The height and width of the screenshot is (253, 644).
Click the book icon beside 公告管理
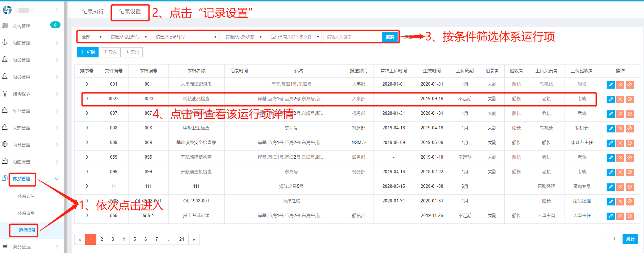5,25
